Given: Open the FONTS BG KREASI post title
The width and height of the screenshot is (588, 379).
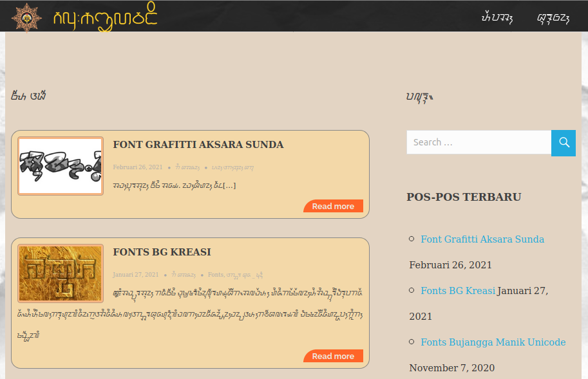Looking at the screenshot, I should coord(162,252).
